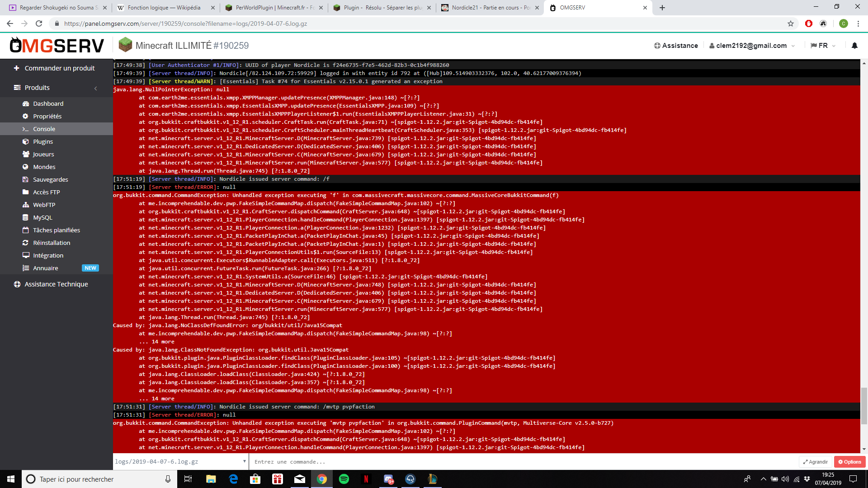Switch to Fonction logique Wikipédia tab

click(x=165, y=8)
